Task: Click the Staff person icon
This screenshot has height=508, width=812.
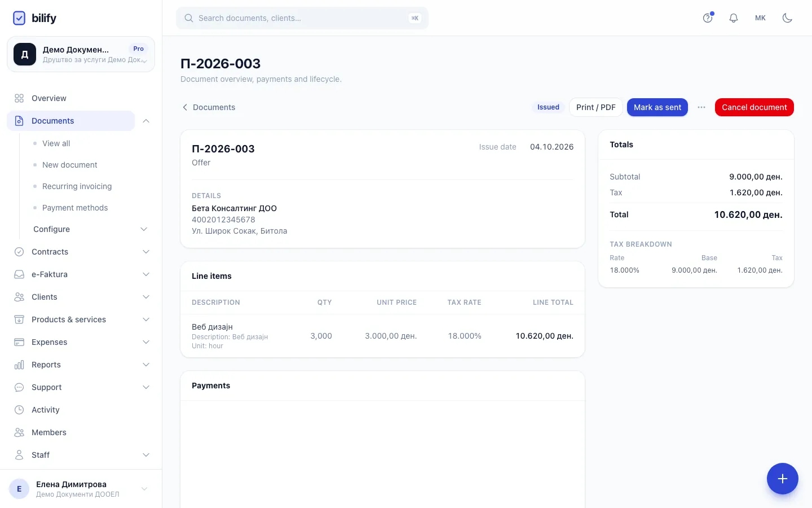Action: [19, 455]
